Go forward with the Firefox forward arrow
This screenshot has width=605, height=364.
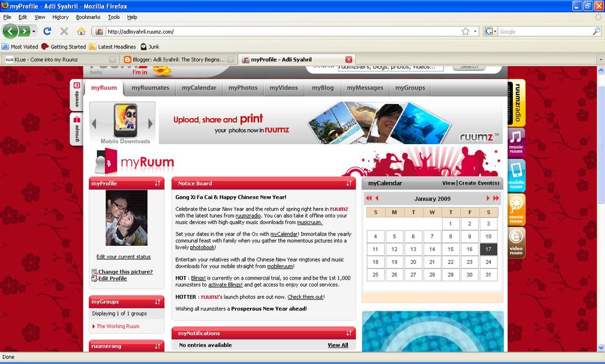(24, 31)
